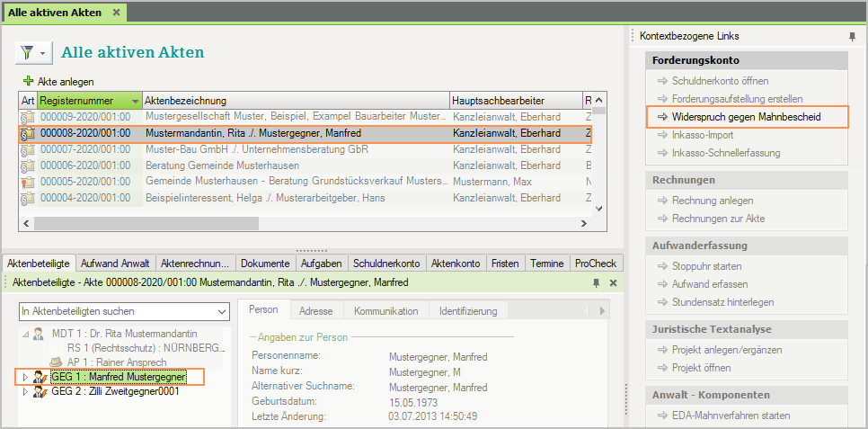Viewport: 868px width, 429px height.
Task: Select Akte 000006-2020/001:00 Beratung Gemeinde Musterhausen
Action: (225, 165)
